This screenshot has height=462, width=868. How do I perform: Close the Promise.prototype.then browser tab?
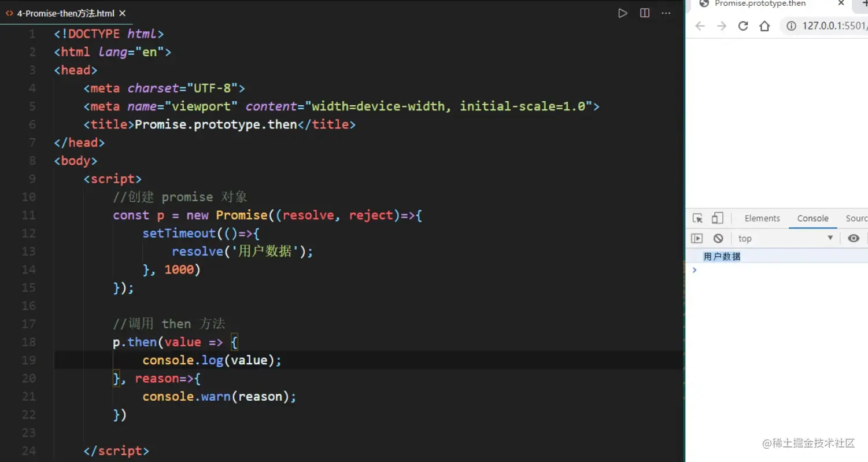click(x=841, y=3)
